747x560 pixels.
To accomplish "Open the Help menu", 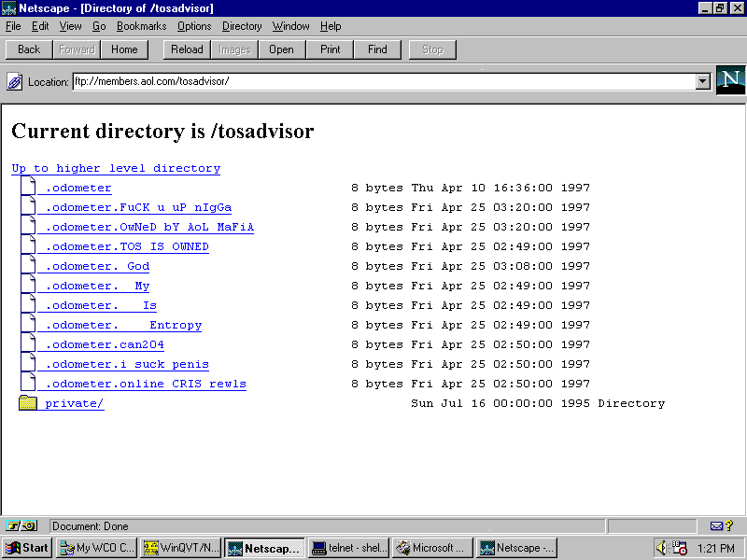I will click(x=331, y=26).
